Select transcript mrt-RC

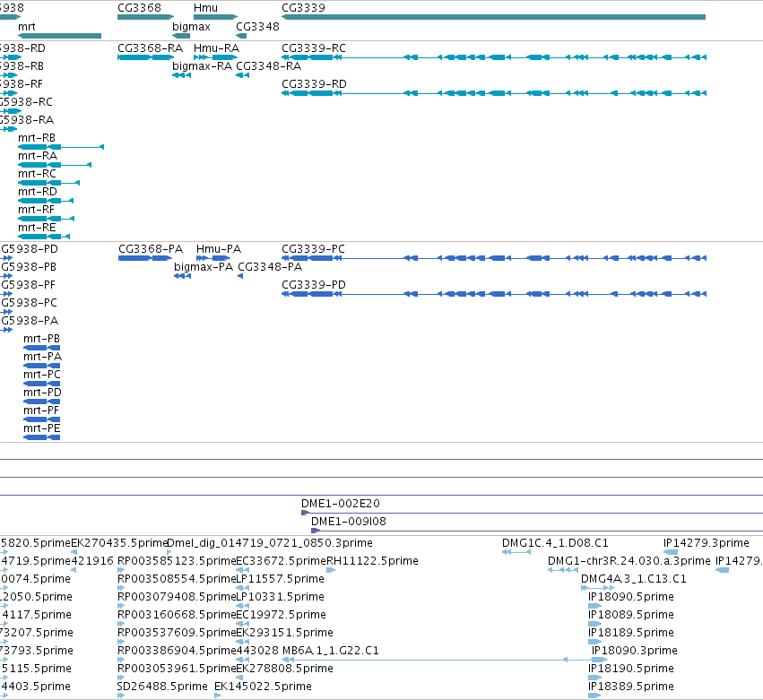coord(48,183)
